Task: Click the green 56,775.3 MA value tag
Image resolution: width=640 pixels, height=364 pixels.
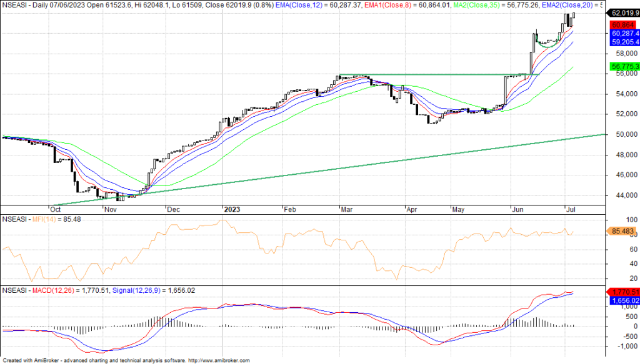Action: tap(622, 66)
